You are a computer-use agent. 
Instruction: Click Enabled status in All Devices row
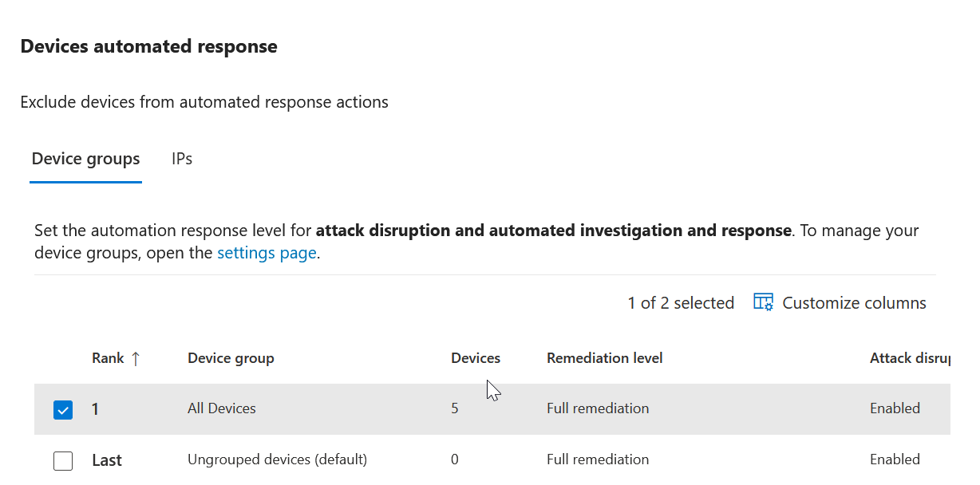coord(895,408)
